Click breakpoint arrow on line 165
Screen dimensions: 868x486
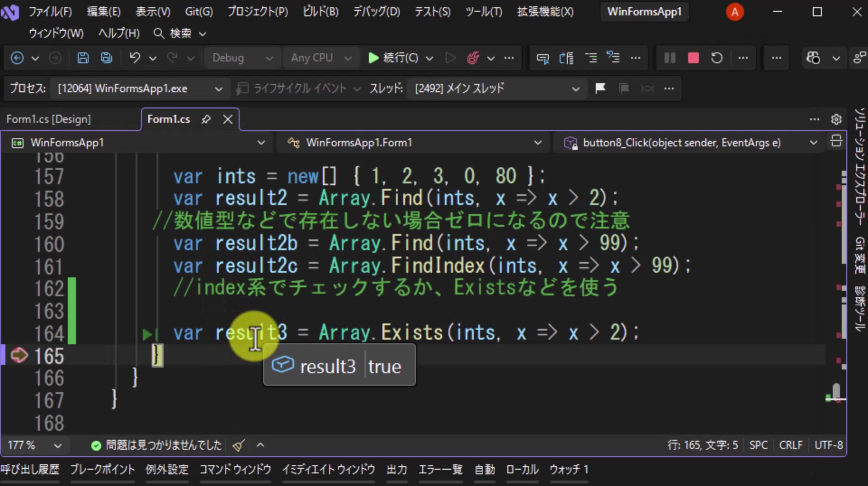(x=19, y=355)
